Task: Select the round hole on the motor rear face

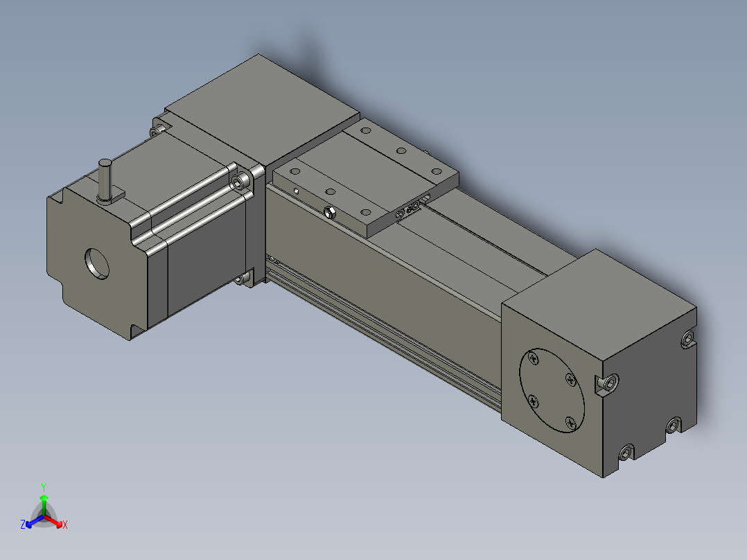Action: 97,263
